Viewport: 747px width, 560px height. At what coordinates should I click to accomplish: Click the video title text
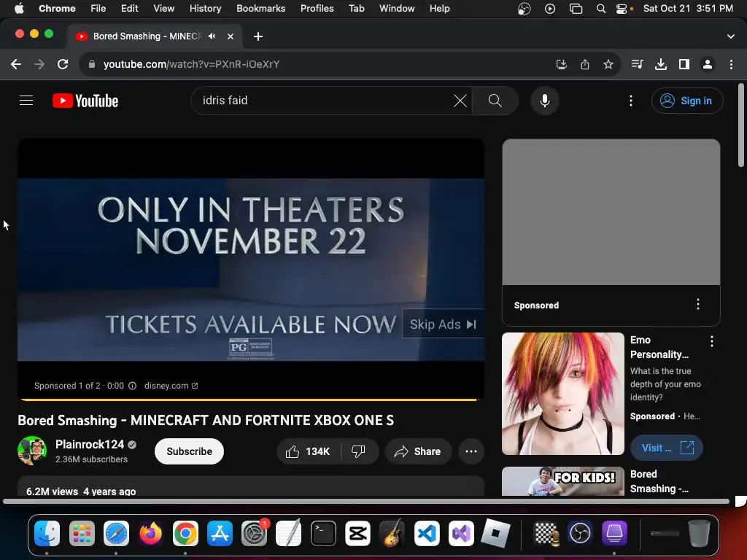tap(206, 421)
